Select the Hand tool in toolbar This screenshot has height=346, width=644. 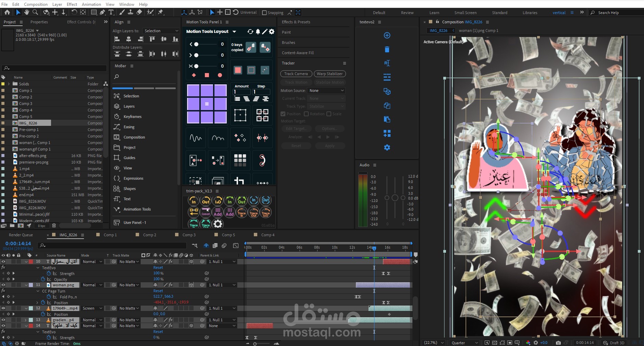click(26, 12)
